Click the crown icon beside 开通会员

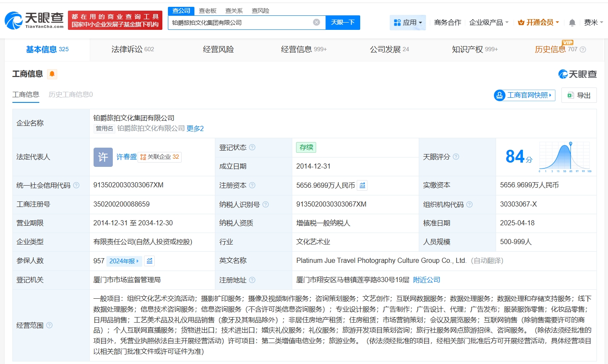pyautogui.click(x=520, y=22)
